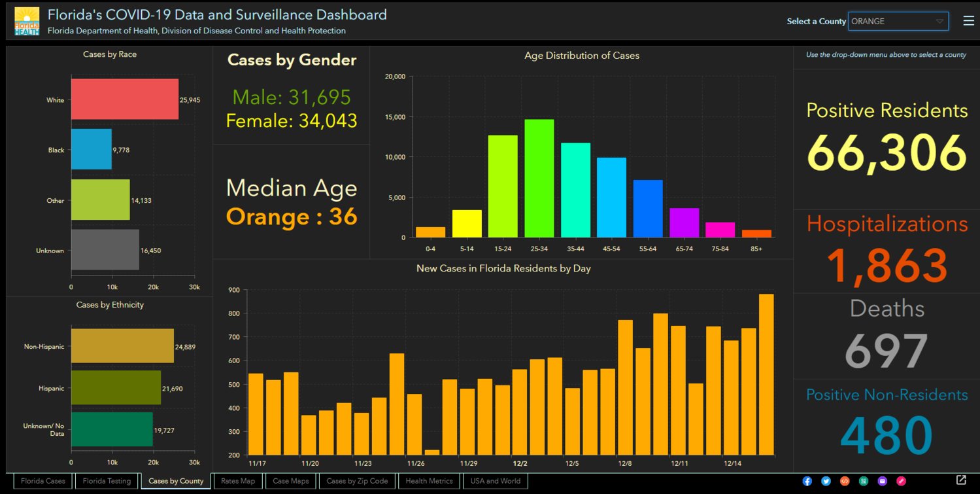This screenshot has height=494, width=980.
Task: Share dashboard on Twitter
Action: (826, 481)
